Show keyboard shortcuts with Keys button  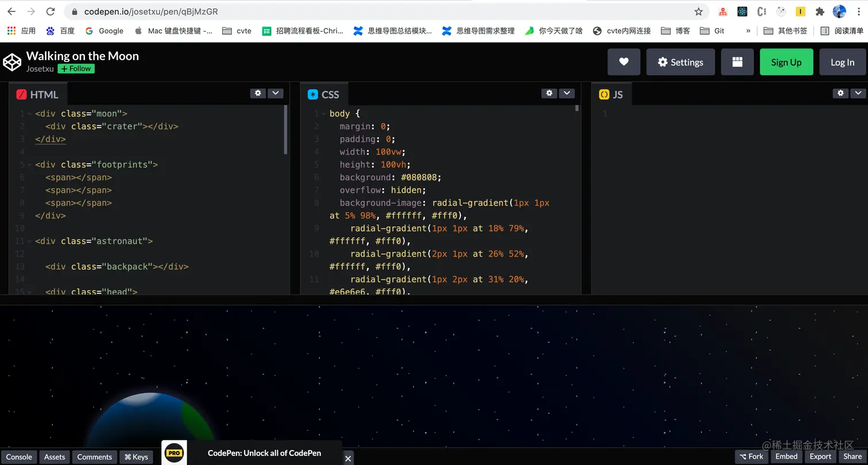point(136,457)
